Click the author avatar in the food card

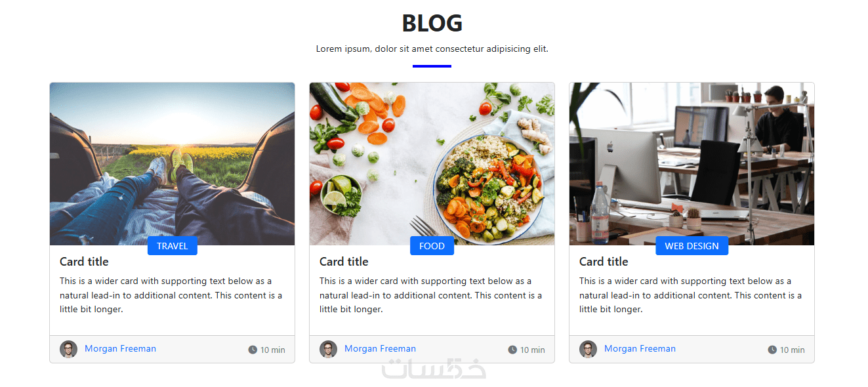pyautogui.click(x=328, y=349)
